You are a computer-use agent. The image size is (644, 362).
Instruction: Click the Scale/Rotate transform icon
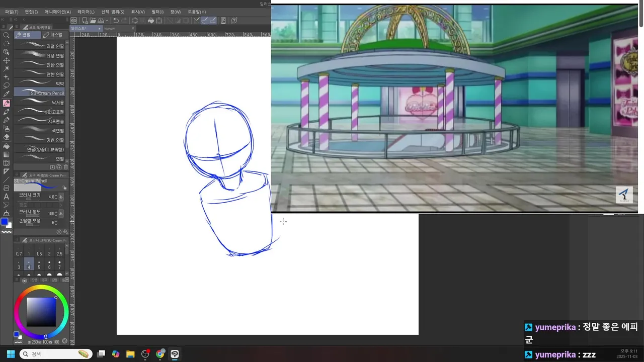159,21
